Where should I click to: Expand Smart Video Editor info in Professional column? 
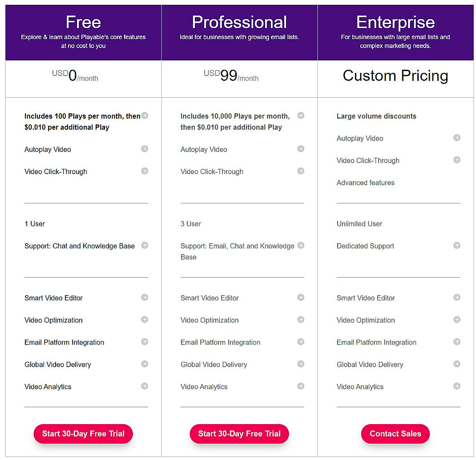pos(301,297)
